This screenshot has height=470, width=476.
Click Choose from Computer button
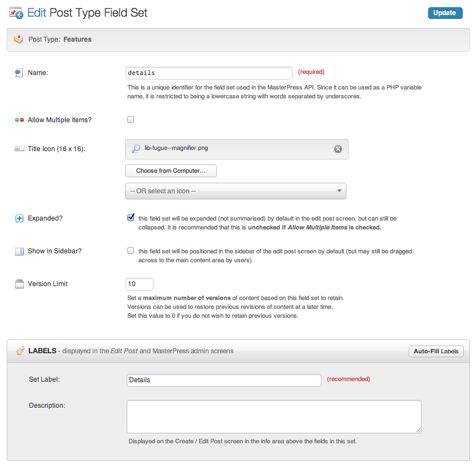(x=171, y=171)
